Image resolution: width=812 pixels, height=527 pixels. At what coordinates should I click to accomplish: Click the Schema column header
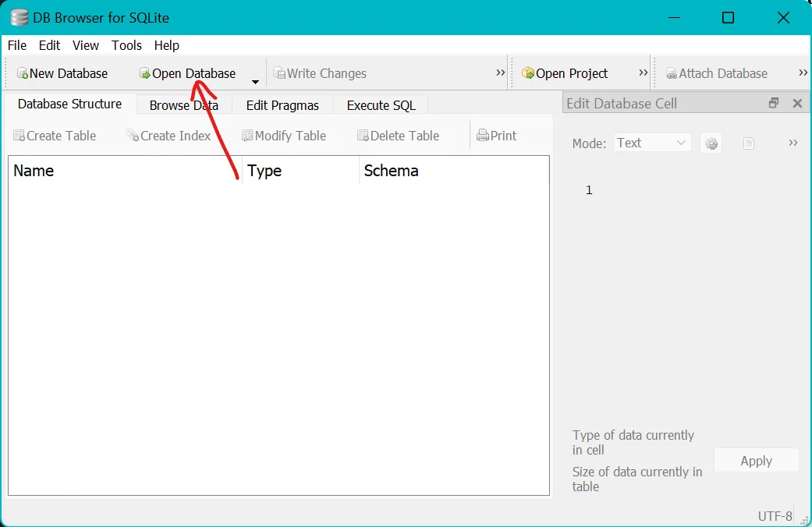[454, 171]
